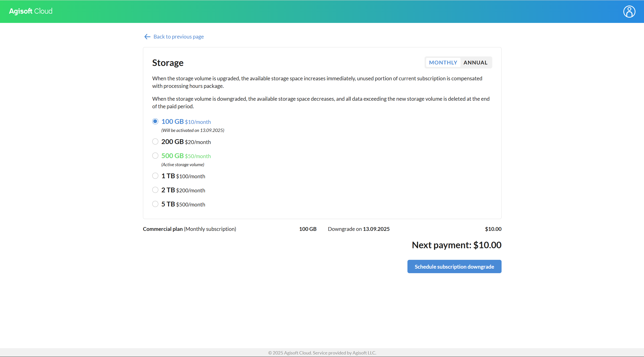Click the 500 GB $50/month label
The image size is (644, 357).
186,156
